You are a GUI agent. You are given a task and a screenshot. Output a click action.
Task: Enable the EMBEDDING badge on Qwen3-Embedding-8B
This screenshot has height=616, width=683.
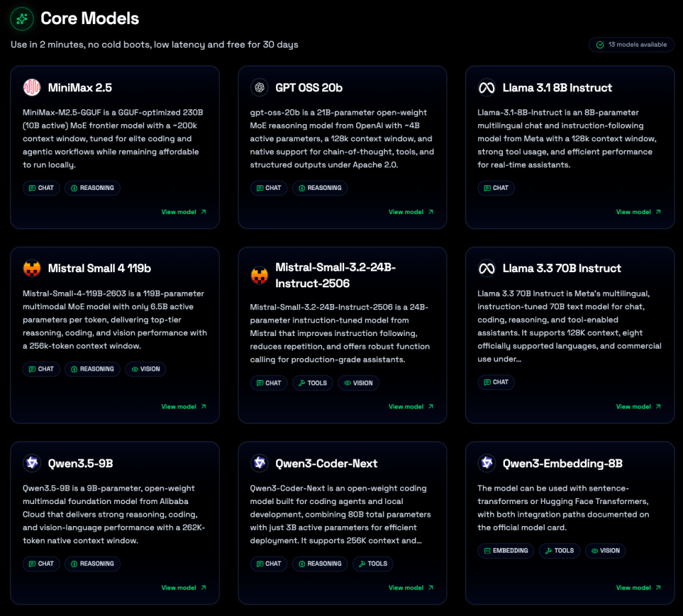[505, 551]
